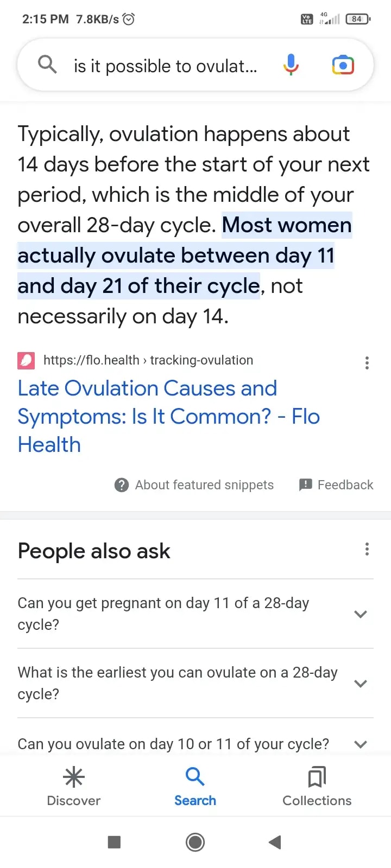This screenshot has height=868, width=391.
Task: Switch to the Discover tab
Action: click(74, 787)
